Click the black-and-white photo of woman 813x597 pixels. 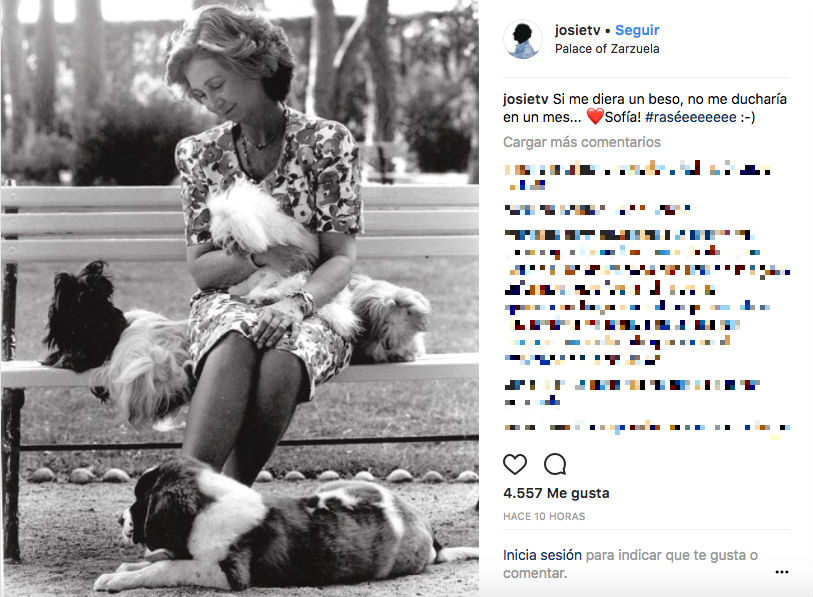(x=240, y=298)
